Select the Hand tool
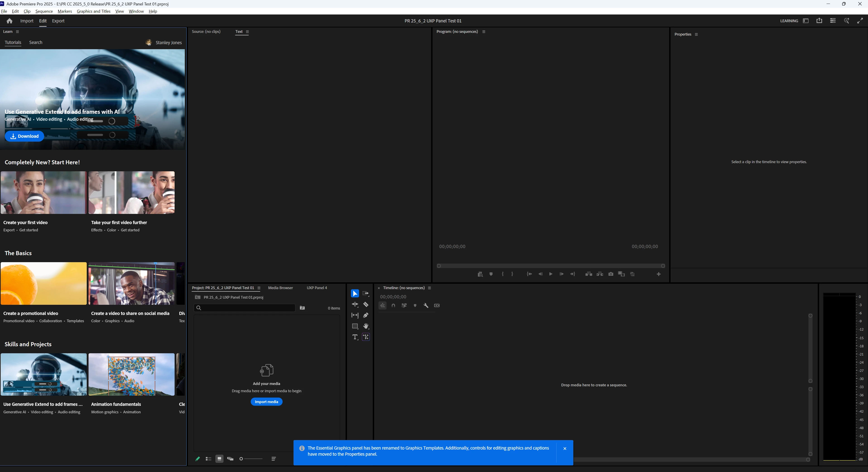The width and height of the screenshot is (868, 472). point(365,326)
